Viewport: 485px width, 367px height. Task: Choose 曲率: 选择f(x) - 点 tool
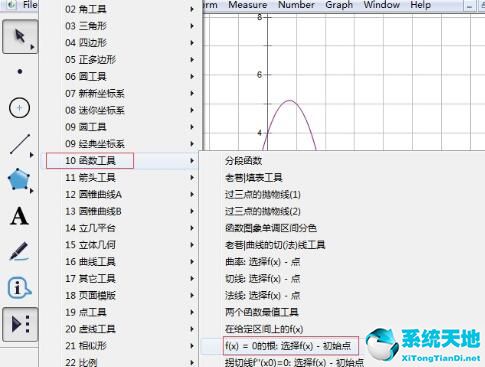tap(263, 262)
